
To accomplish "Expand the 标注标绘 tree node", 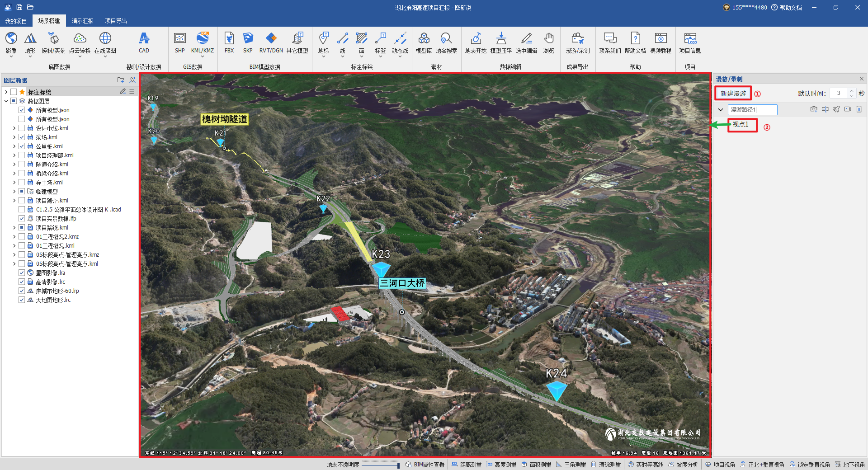I will coord(6,92).
